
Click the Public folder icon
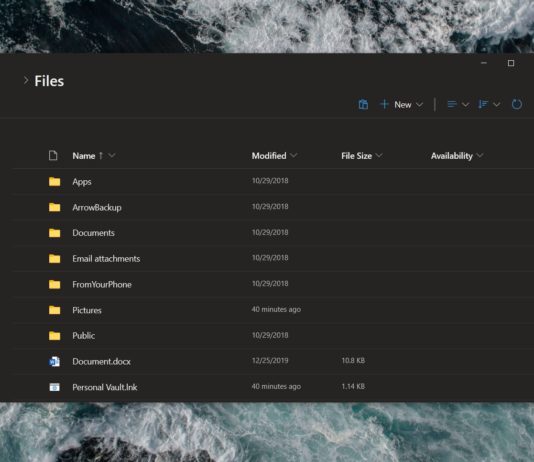[x=54, y=336]
